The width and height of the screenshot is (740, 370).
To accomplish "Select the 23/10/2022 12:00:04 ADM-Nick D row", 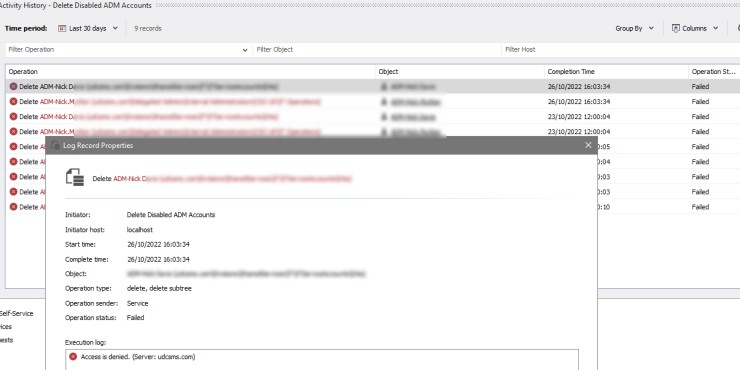I will click(x=373, y=117).
